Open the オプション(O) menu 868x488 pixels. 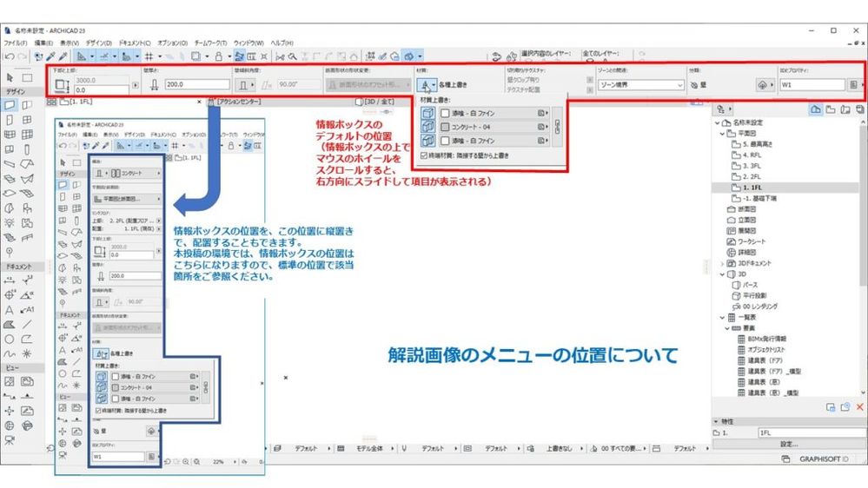[173, 43]
